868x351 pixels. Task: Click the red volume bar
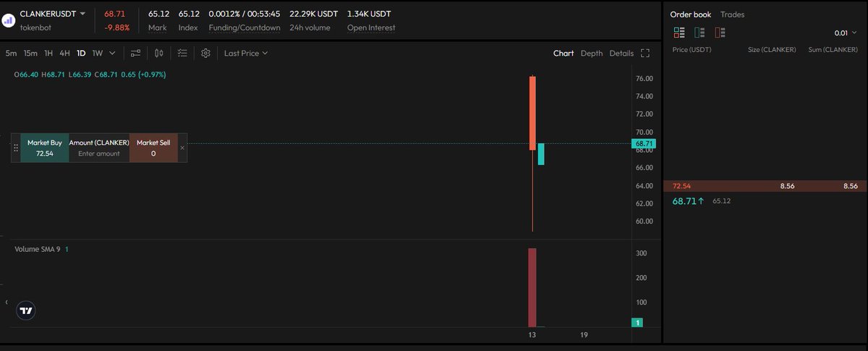click(x=532, y=287)
